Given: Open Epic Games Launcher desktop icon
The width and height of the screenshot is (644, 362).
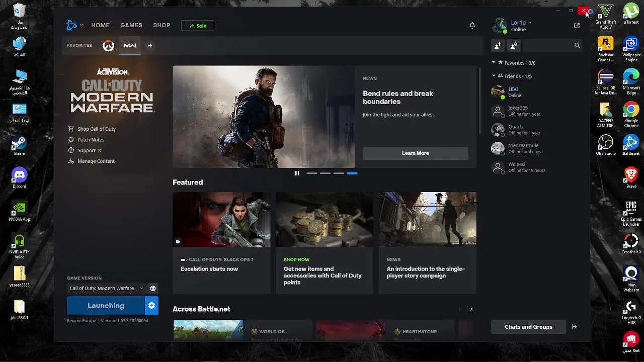Looking at the screenshot, I should pos(631,213).
